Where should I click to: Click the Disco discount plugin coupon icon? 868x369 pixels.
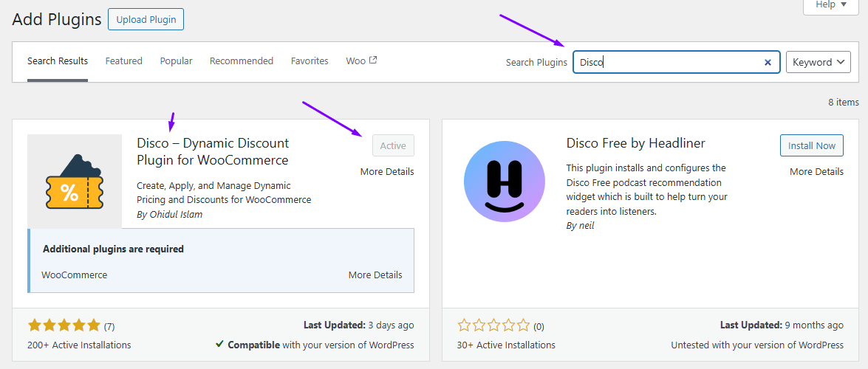[74, 181]
